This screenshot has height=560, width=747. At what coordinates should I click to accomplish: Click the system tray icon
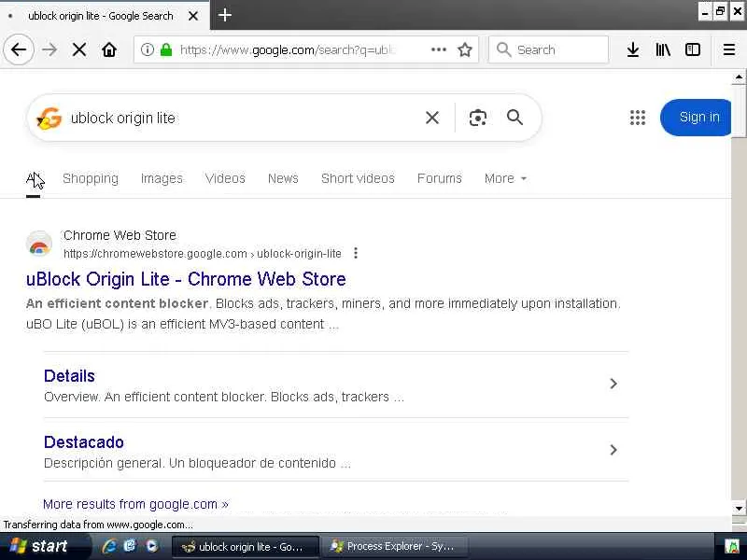[x=732, y=546]
